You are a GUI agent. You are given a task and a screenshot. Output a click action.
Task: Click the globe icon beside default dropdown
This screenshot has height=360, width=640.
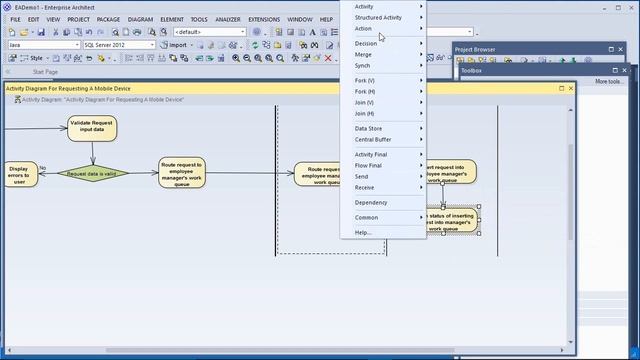[x=256, y=32]
